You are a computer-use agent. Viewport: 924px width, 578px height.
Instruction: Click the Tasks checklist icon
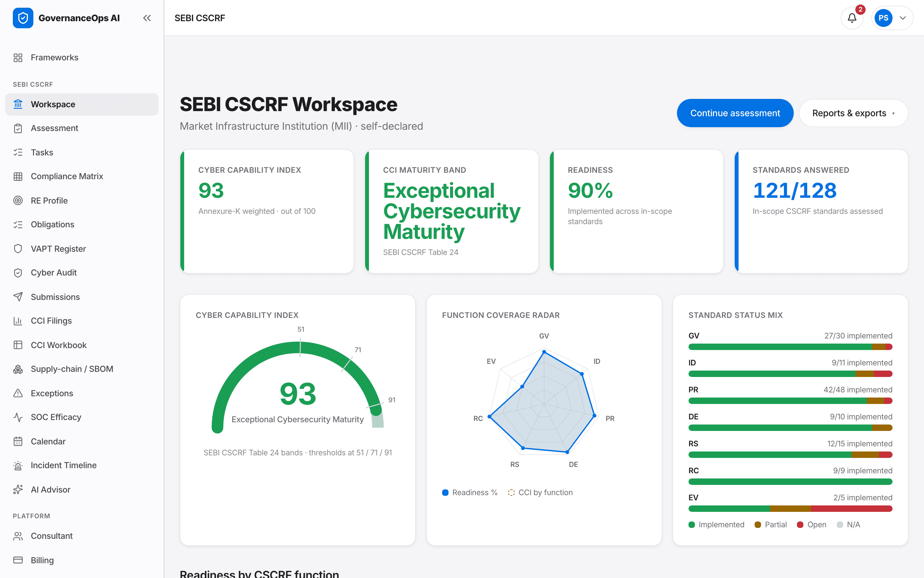[x=18, y=152]
